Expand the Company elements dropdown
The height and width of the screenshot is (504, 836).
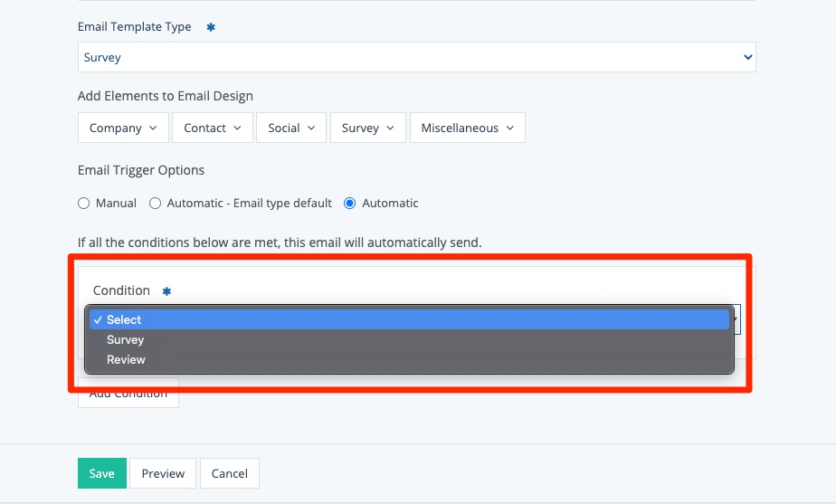click(123, 128)
